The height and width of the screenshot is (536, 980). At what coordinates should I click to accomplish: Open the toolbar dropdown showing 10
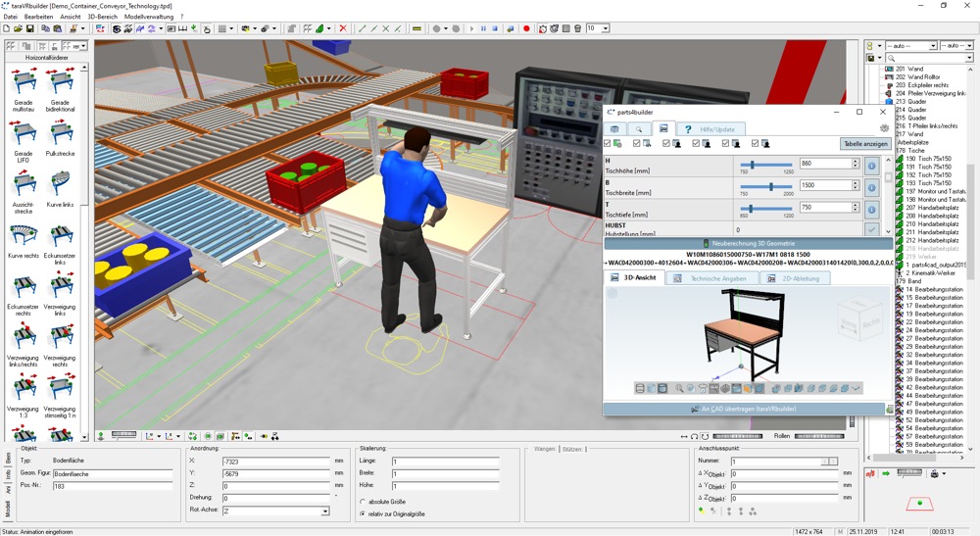(x=605, y=28)
